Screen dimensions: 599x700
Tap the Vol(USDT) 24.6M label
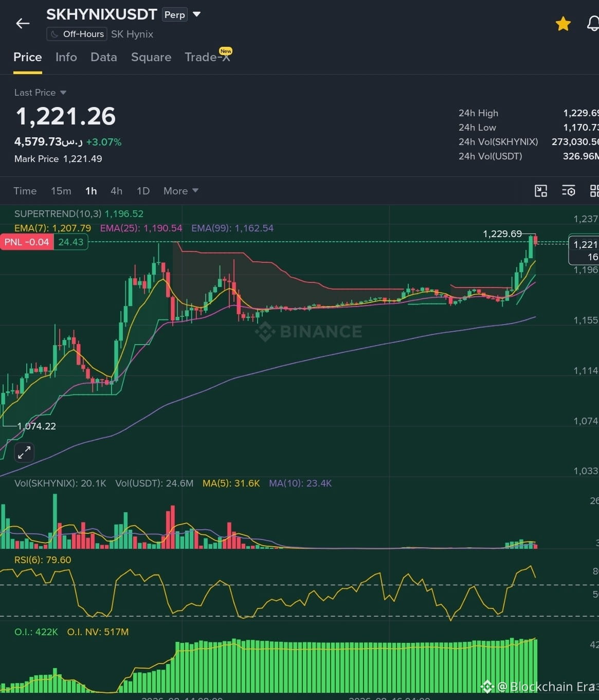[x=154, y=483]
